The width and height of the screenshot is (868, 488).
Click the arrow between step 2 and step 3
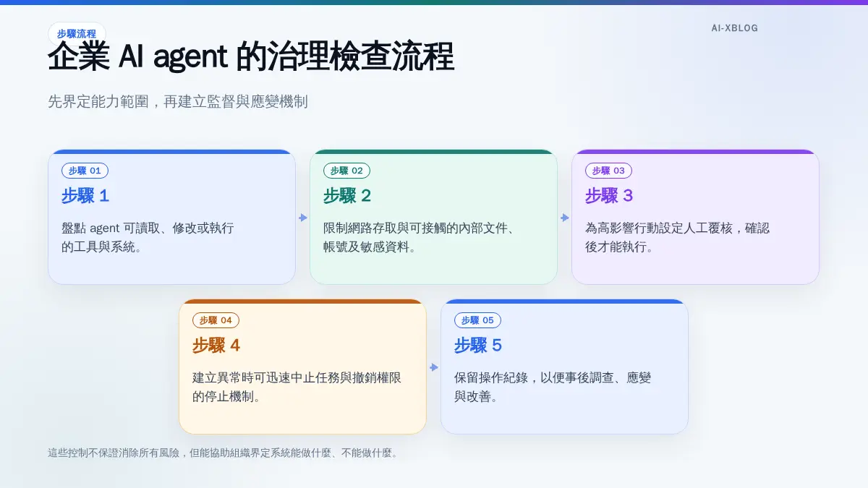tap(565, 218)
